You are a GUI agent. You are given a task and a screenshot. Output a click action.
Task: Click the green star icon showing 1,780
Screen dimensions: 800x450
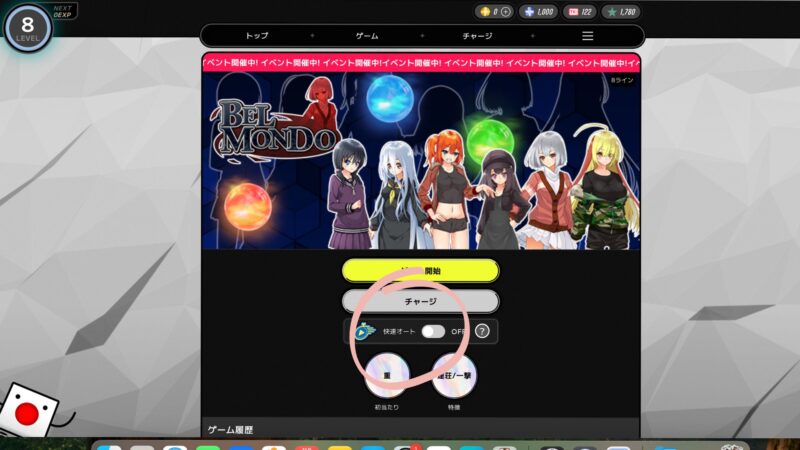[609, 12]
